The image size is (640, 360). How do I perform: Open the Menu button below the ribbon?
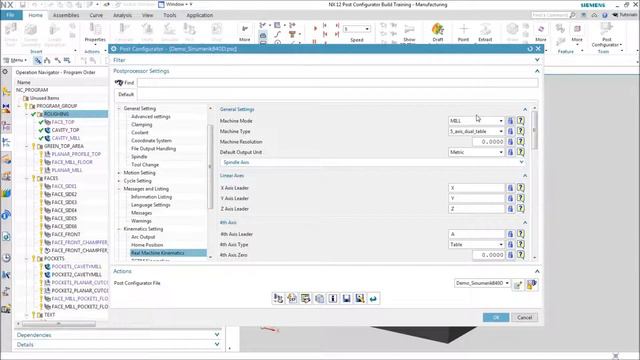[x=16, y=60]
